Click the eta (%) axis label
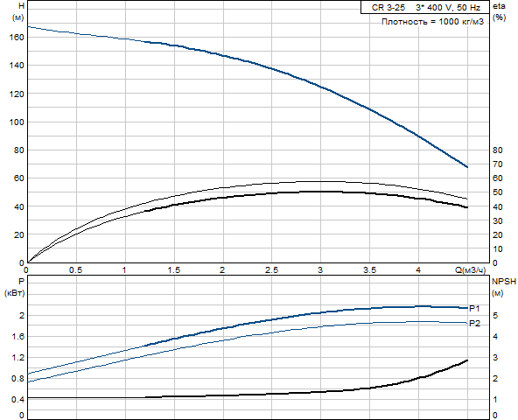The width and height of the screenshot is (518, 420). [499, 11]
